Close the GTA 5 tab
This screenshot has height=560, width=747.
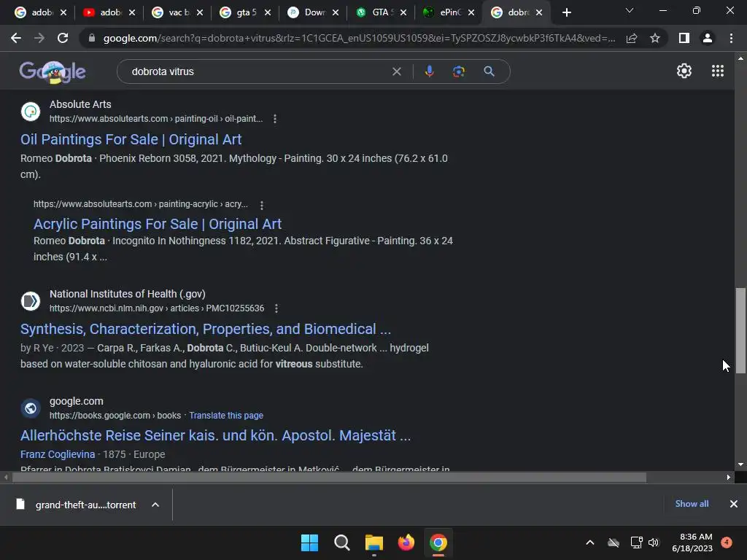pyautogui.click(x=403, y=12)
